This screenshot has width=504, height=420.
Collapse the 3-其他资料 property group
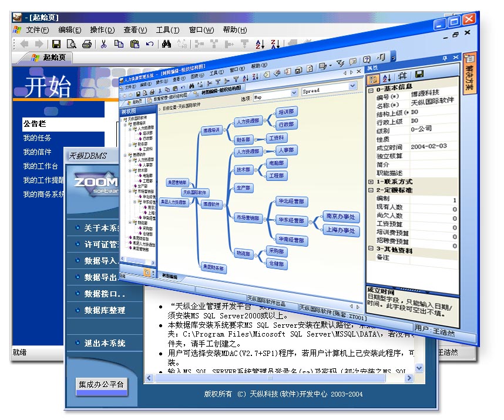pyautogui.click(x=371, y=248)
